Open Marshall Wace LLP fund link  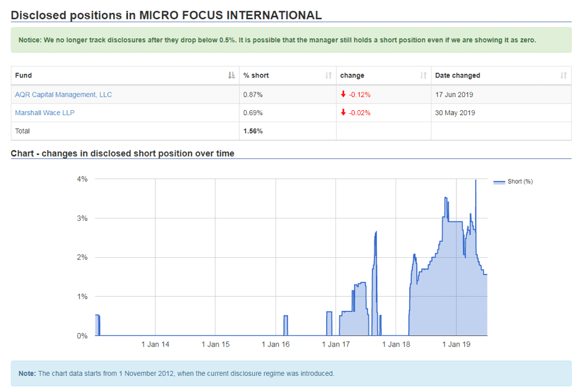pyautogui.click(x=44, y=113)
